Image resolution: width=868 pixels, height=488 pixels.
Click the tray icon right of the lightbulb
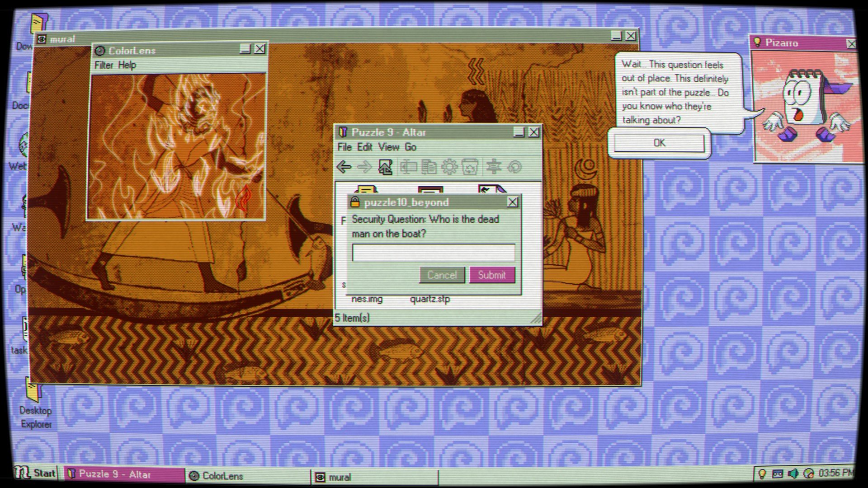778,474
